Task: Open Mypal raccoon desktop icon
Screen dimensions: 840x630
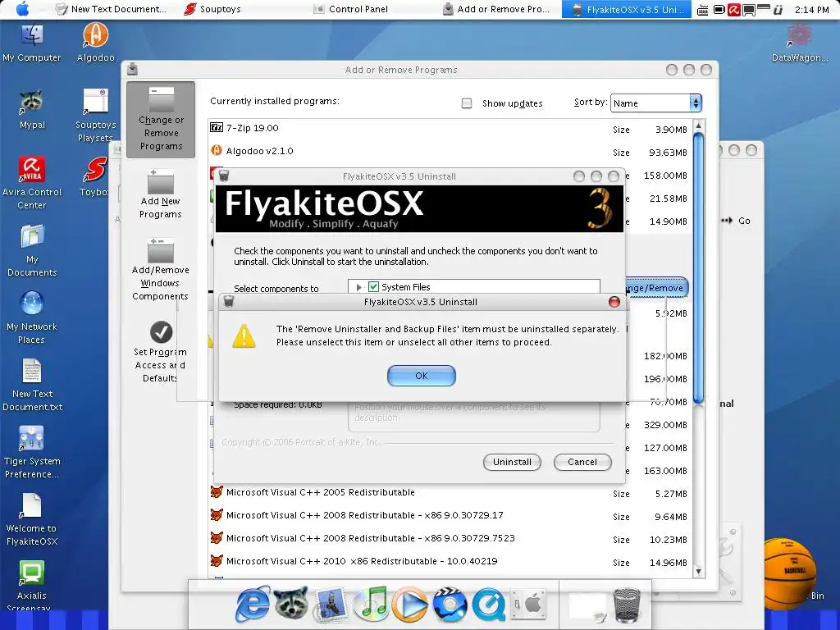Action: [x=32, y=111]
